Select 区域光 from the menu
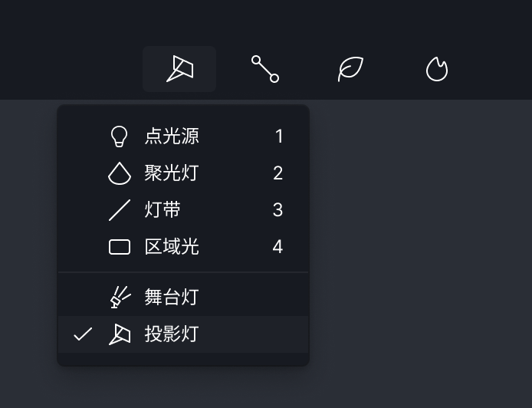The image size is (532, 408). coord(172,247)
